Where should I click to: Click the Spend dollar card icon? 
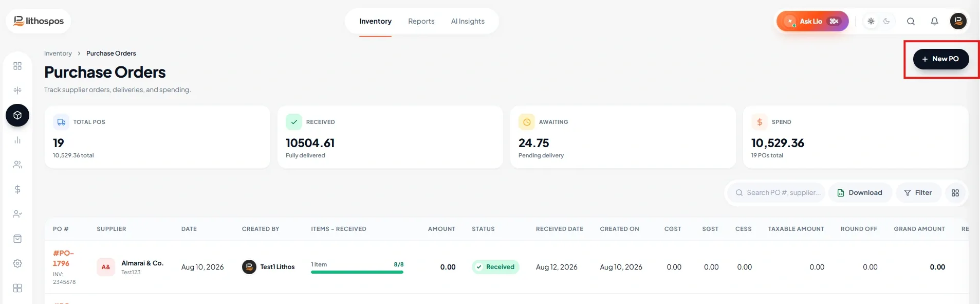click(760, 122)
